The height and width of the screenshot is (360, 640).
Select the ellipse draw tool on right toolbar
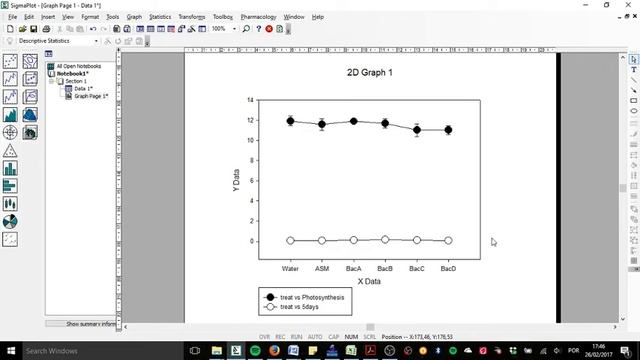click(x=633, y=111)
